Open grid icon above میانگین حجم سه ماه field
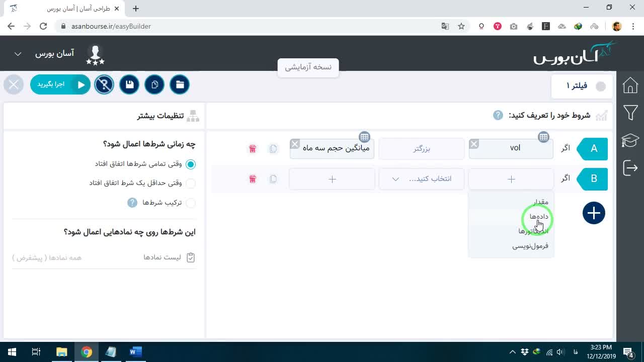Screen dimensions: 644x362 pyautogui.click(x=364, y=137)
